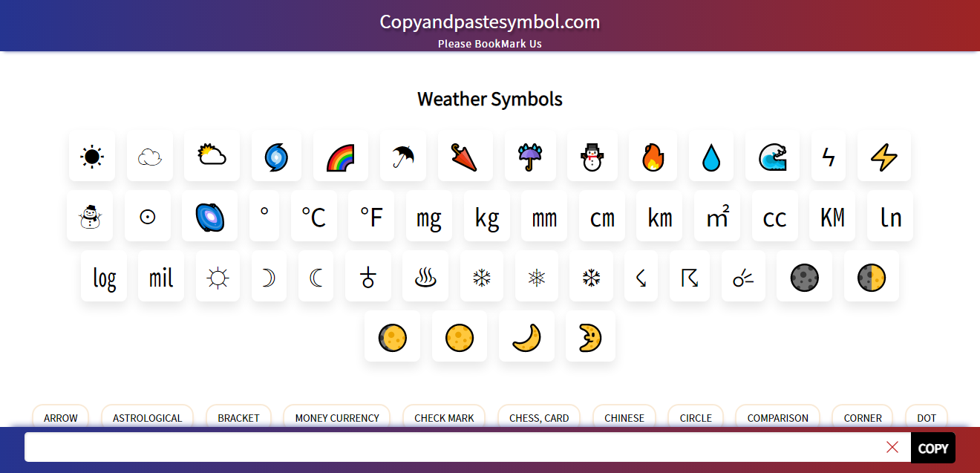Image resolution: width=980 pixels, height=473 pixels.
Task: Click the water droplet symbol
Action: point(711,157)
